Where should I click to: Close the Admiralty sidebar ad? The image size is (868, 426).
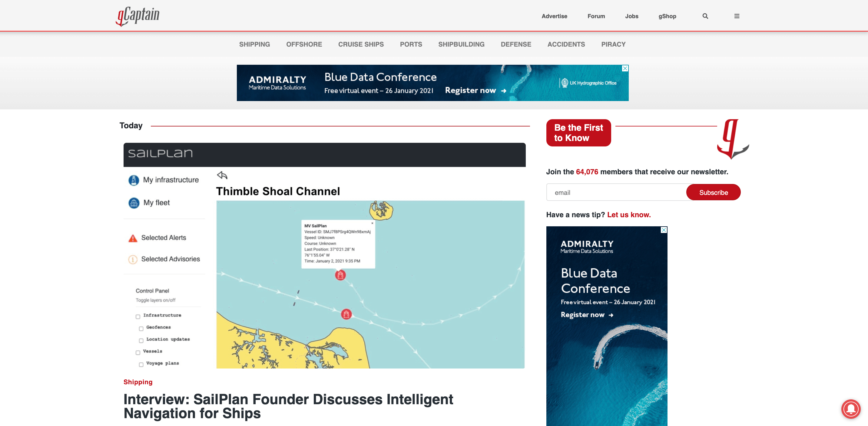(x=664, y=230)
